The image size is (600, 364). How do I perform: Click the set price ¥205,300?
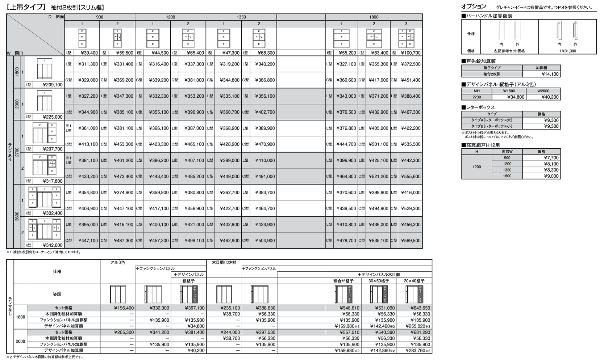(124, 332)
